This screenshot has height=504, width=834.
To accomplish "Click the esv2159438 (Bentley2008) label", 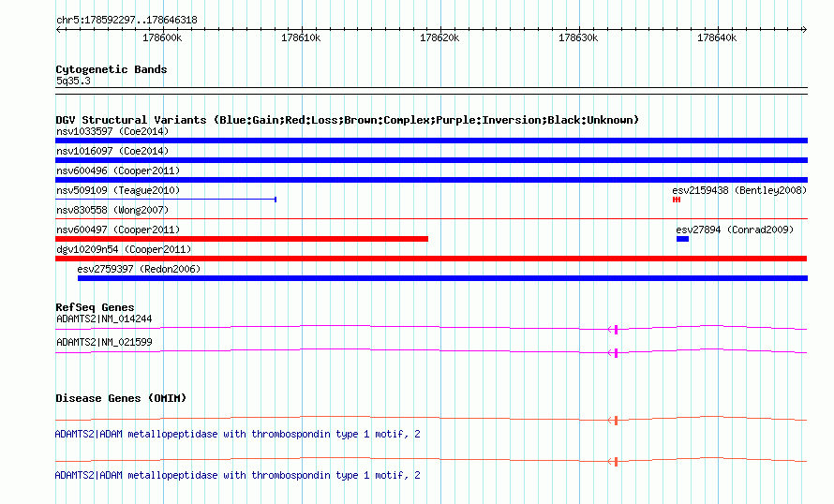I will point(739,190).
